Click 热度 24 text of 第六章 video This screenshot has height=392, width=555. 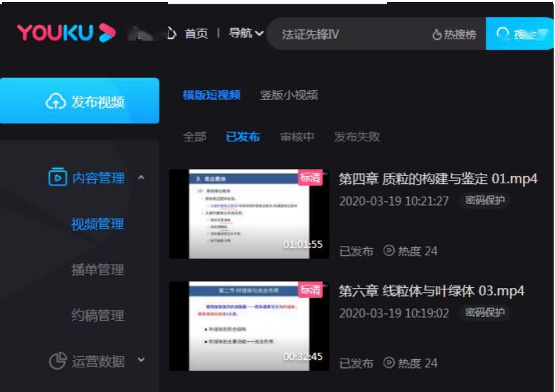[418, 363]
